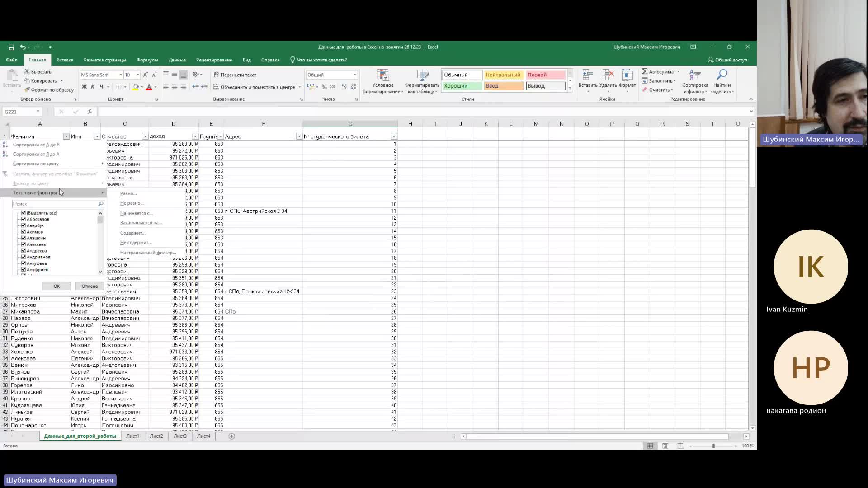Add a new sheet with plus icon
Screen dimensions: 868x488
point(231,436)
